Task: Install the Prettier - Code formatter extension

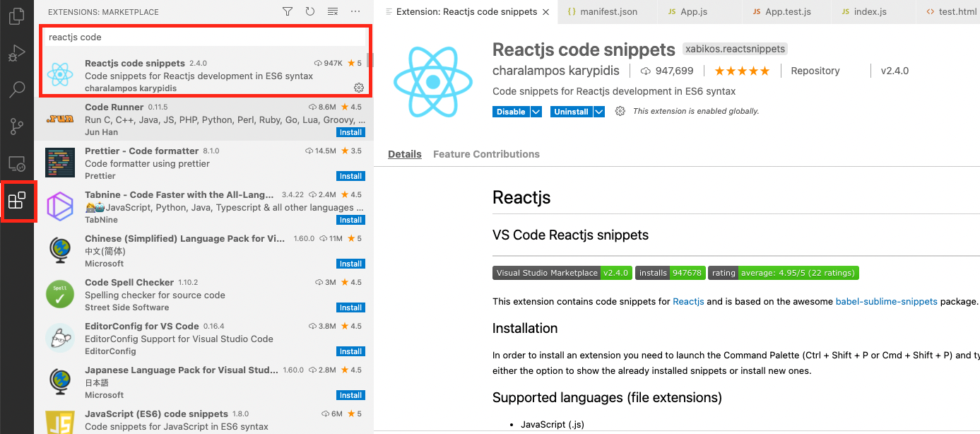Action: pos(350,176)
